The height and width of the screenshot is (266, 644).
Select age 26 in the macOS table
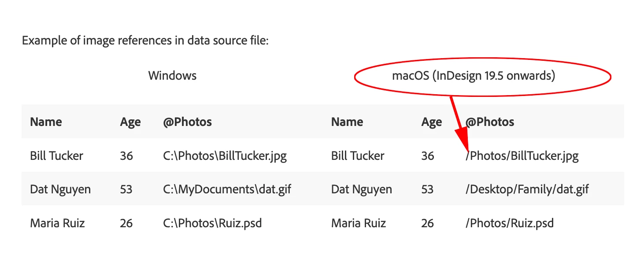(x=427, y=223)
